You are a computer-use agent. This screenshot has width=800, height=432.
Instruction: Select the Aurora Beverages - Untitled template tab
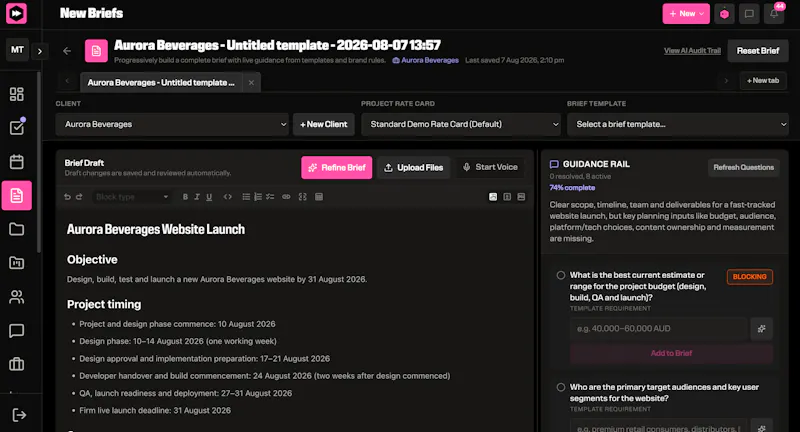(161, 83)
